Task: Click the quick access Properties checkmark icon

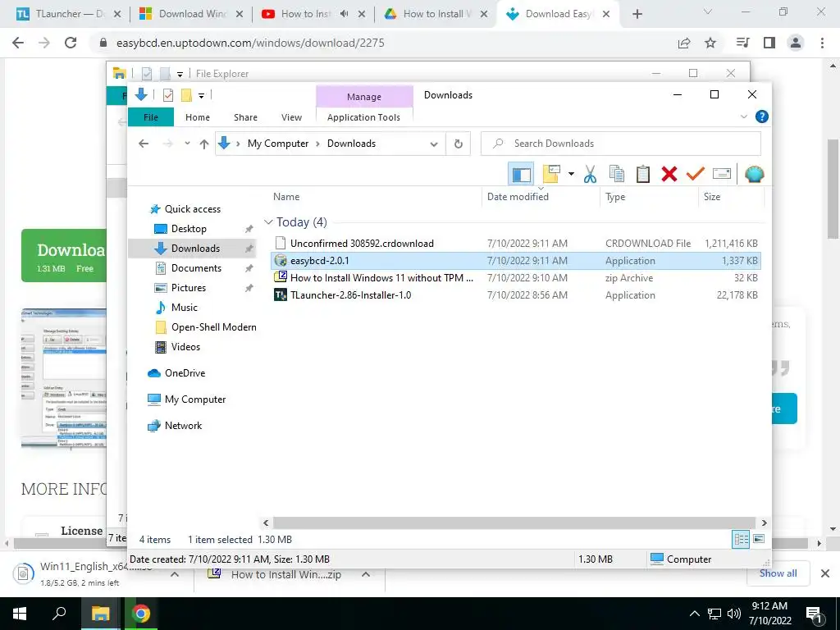Action: tap(168, 95)
